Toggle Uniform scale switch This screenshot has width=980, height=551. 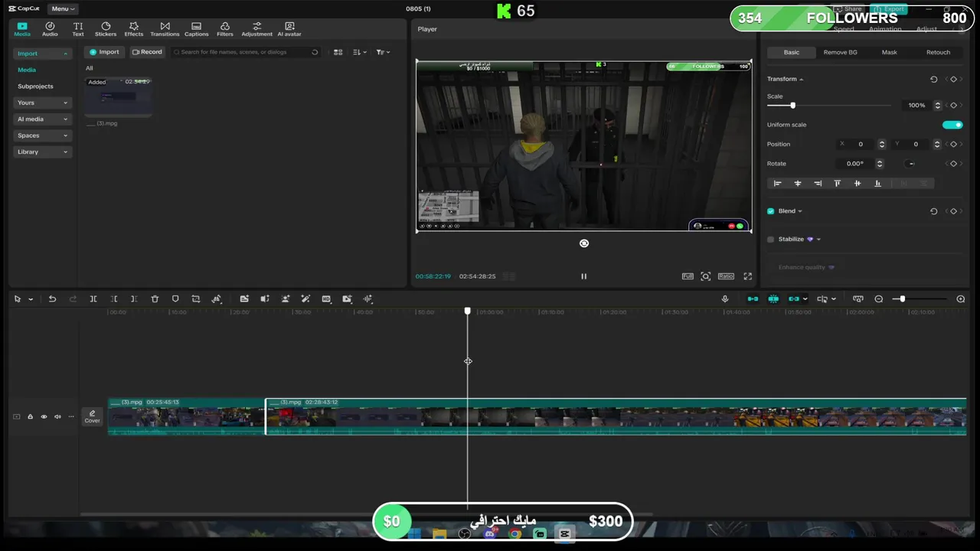pyautogui.click(x=952, y=125)
